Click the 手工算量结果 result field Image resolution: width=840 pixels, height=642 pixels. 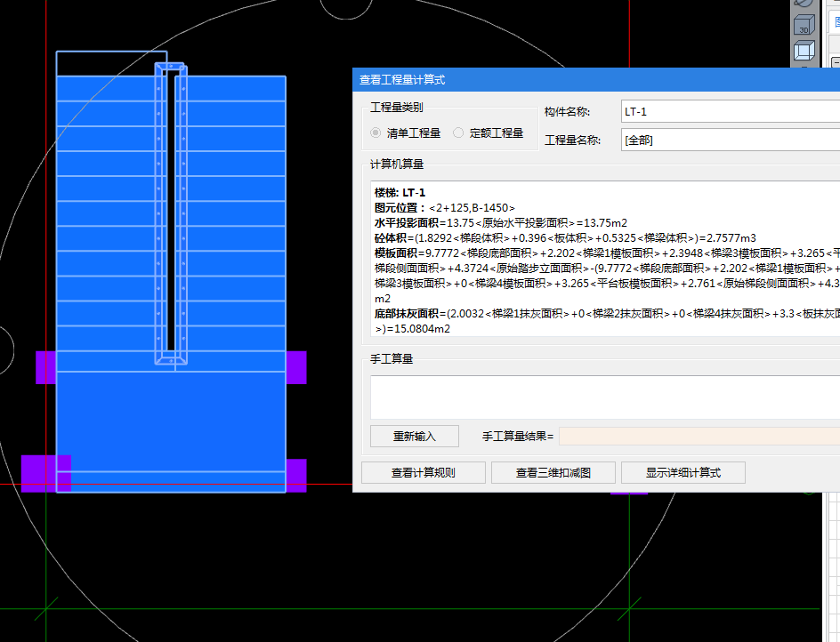click(x=699, y=437)
